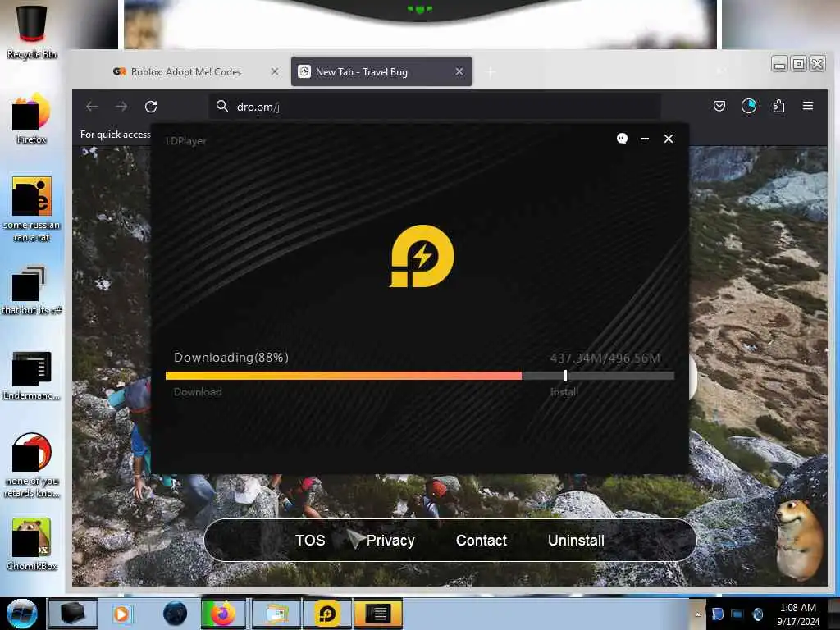Click the taskbar clock showing 1:08 AM
The height and width of the screenshot is (630, 840).
798,614
